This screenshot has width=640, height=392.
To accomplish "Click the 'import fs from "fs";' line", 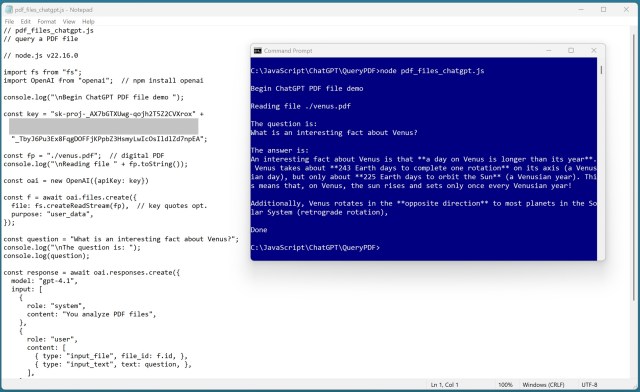I will [43, 72].
